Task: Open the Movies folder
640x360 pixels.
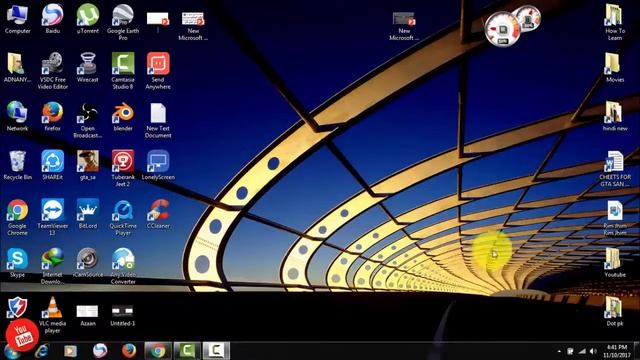Action: click(x=615, y=67)
